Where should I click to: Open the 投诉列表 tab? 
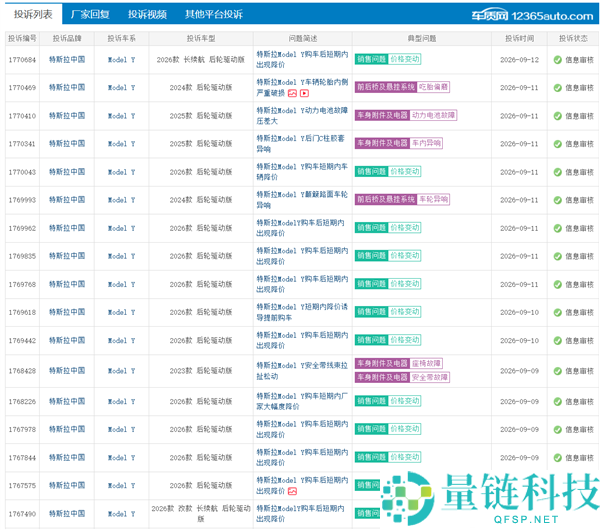tap(33, 14)
